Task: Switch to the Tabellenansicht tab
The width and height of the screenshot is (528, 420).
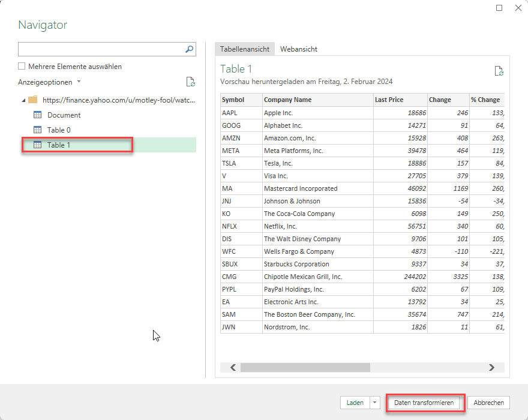Action: tap(244, 49)
